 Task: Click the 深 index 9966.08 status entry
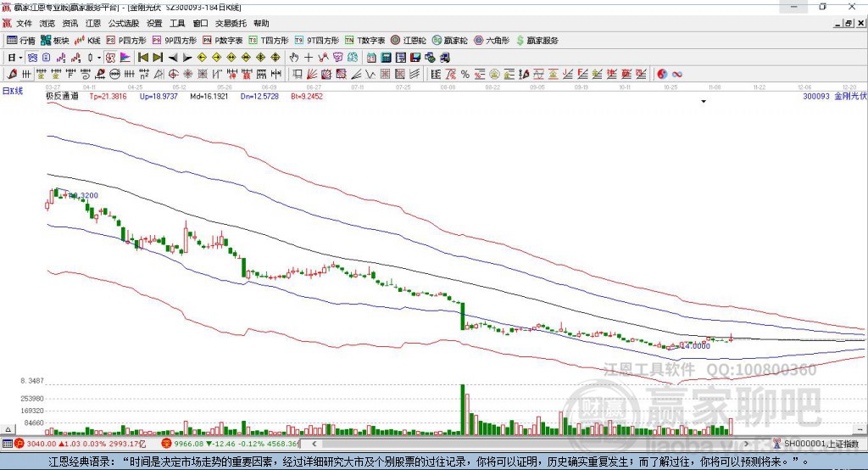coord(229,444)
